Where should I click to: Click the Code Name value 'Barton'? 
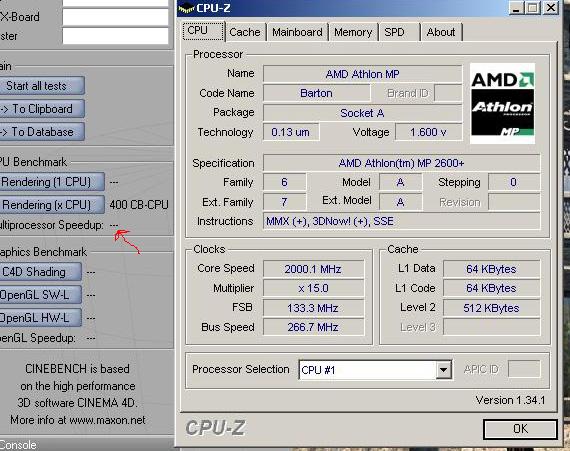316,93
